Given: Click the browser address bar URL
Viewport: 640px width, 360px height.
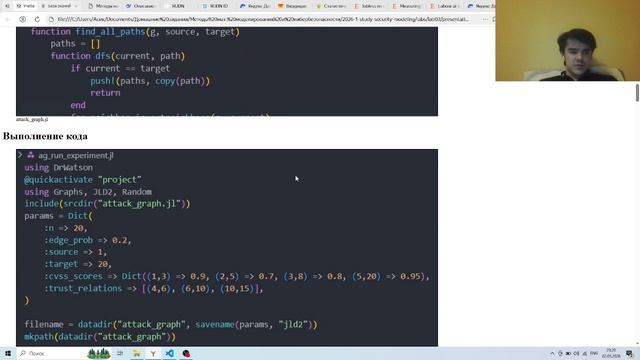Looking at the screenshot, I should (x=263, y=19).
